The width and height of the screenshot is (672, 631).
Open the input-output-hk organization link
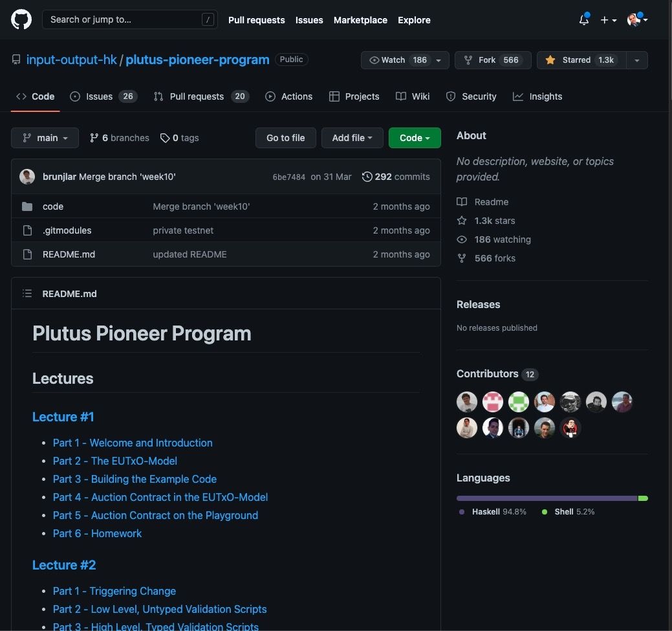(71, 60)
